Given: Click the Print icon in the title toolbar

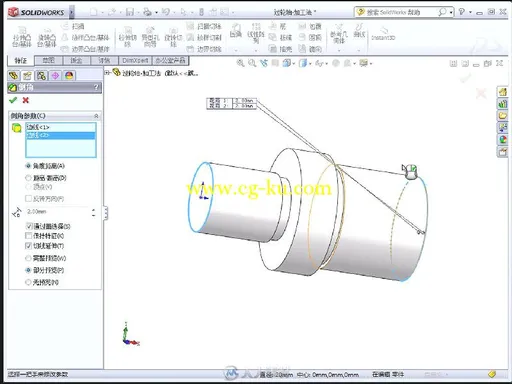Looking at the screenshot, I should pyautogui.click(x=147, y=12).
